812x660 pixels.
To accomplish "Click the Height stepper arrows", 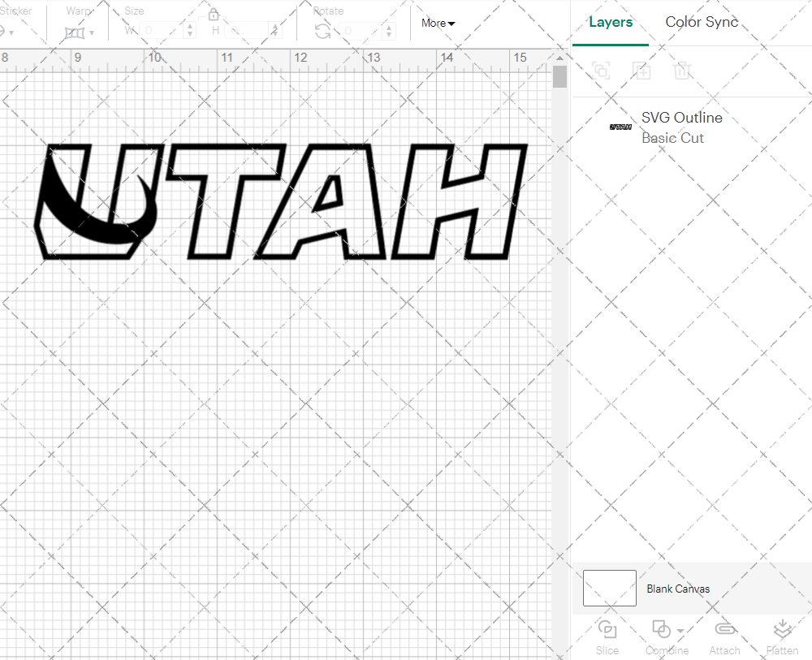I will tap(275, 31).
